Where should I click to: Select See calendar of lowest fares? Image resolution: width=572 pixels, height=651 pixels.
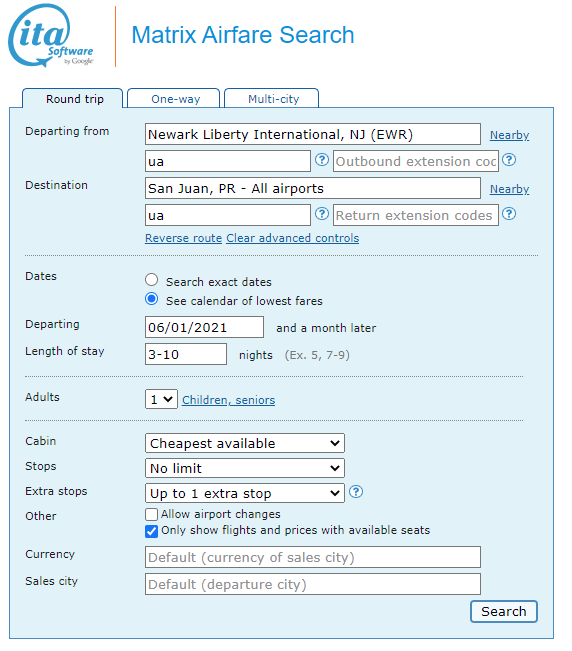(x=152, y=299)
